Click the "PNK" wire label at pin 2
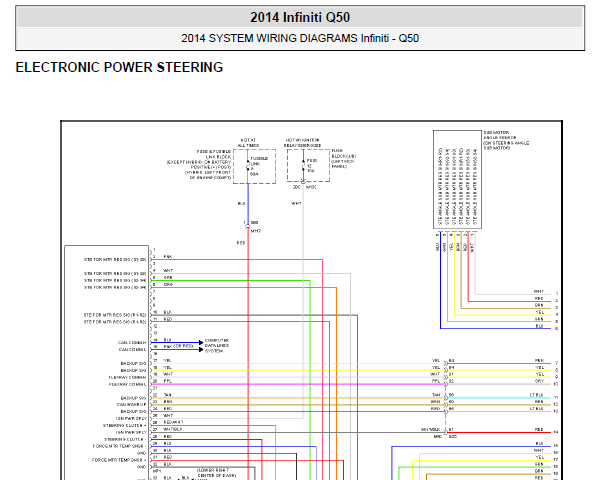The height and width of the screenshot is (480, 605). [x=167, y=257]
